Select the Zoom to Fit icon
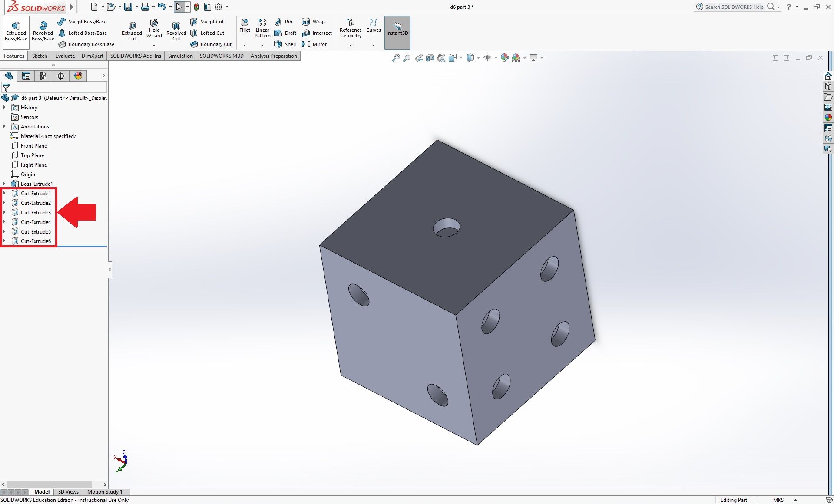Screen dimensions: 834x504 [396, 57]
